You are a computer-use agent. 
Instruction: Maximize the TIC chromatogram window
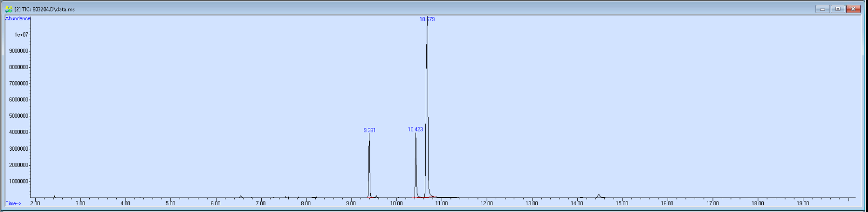[838, 9]
